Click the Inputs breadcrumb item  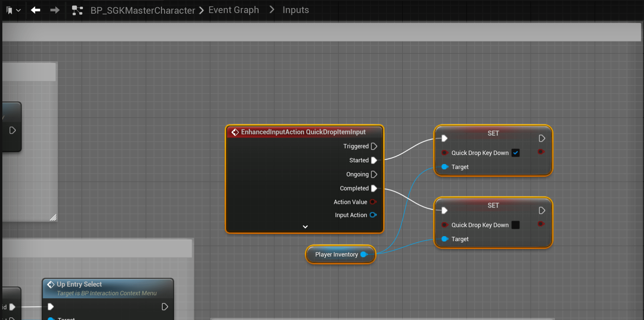296,10
